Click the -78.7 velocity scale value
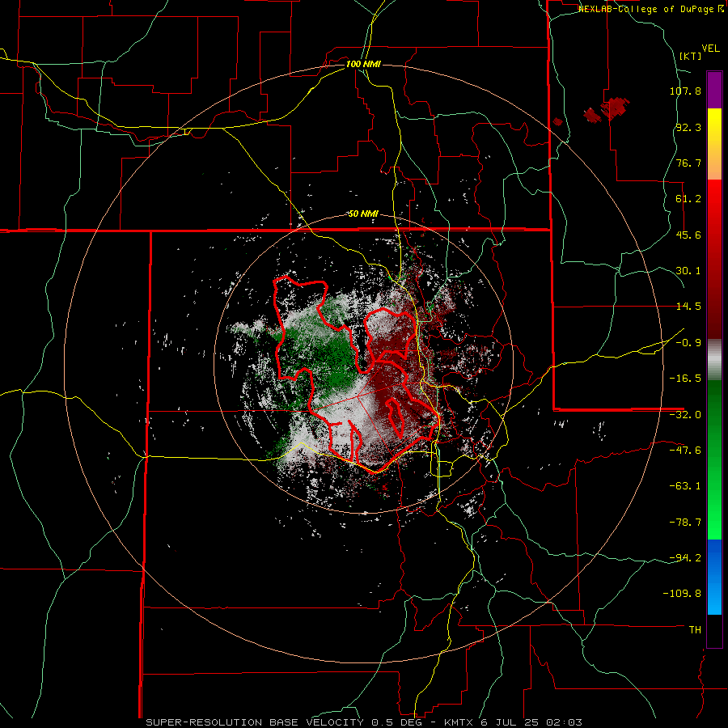728x728 pixels. (685, 523)
